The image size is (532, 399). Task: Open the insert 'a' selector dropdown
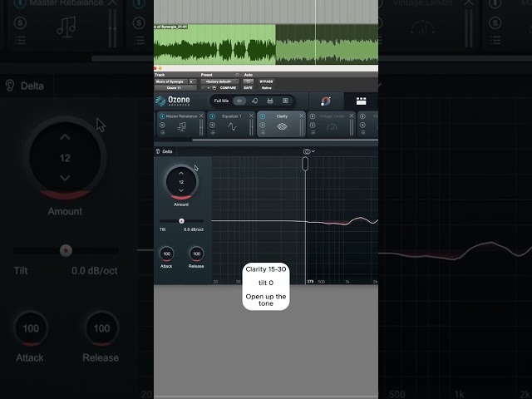(192, 81)
